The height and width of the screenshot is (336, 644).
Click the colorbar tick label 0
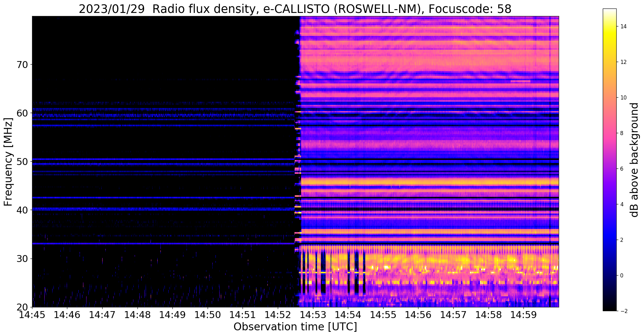pos(621,276)
